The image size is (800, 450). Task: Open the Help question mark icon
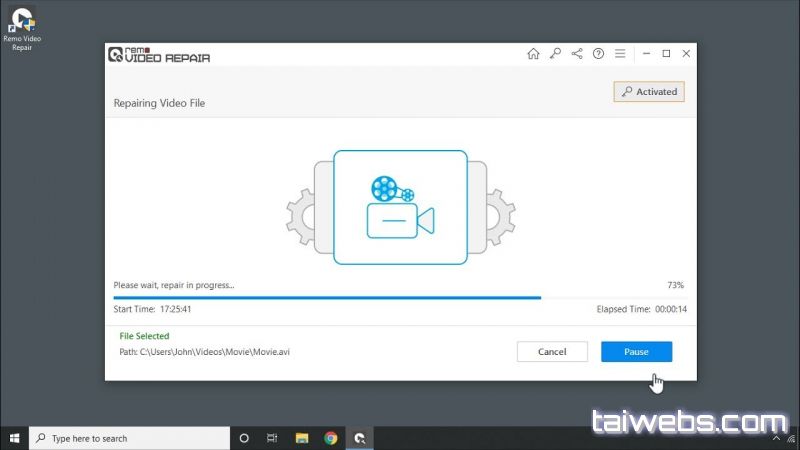coord(598,54)
